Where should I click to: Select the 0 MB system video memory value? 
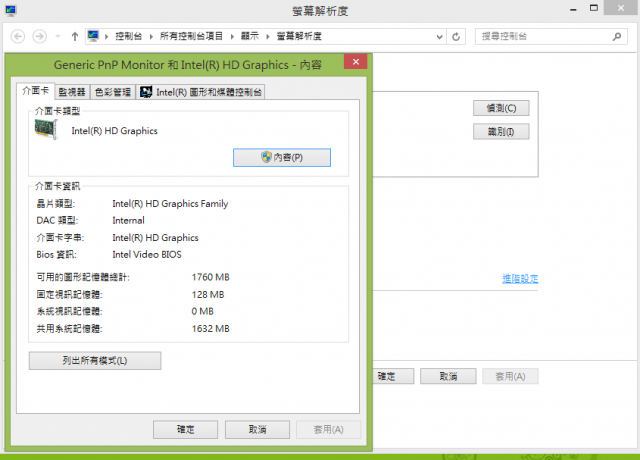pyautogui.click(x=202, y=311)
